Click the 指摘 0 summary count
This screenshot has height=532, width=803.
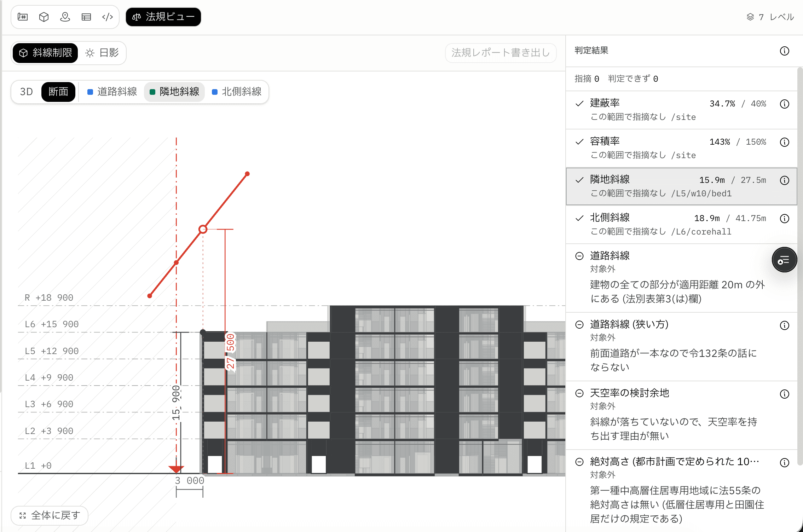point(587,79)
